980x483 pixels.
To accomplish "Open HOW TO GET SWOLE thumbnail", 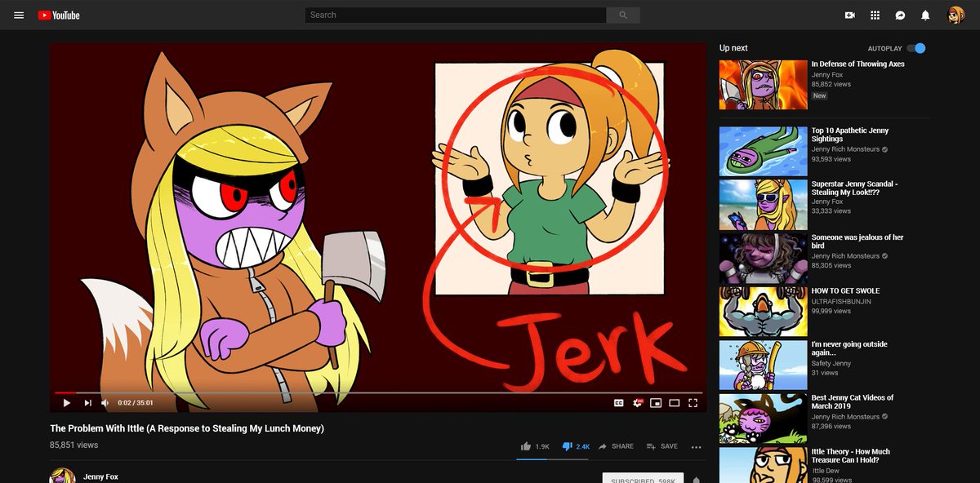I will 763,311.
